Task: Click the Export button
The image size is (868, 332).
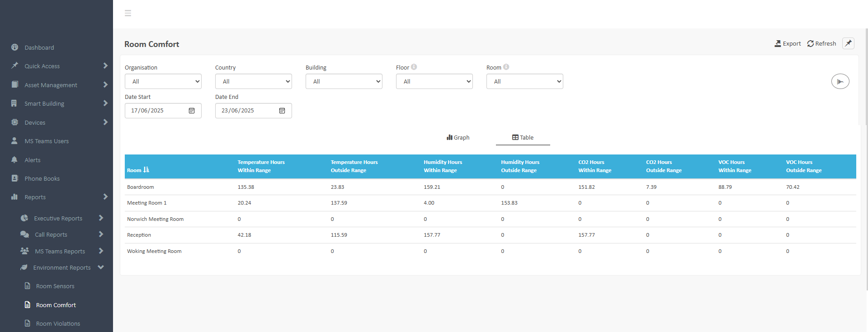Action: (x=788, y=43)
